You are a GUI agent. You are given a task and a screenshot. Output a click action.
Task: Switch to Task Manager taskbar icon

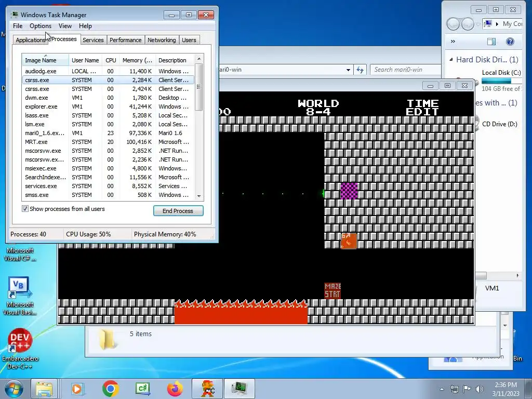(240, 389)
